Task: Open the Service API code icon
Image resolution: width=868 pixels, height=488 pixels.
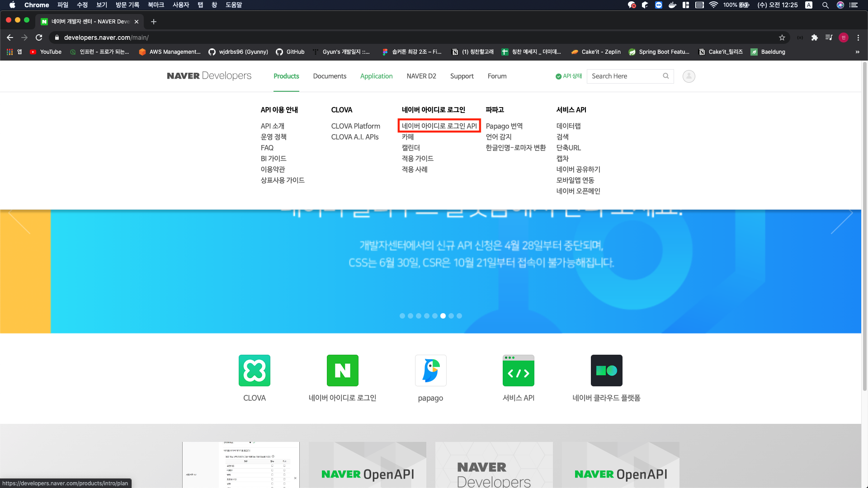Action: pos(519,371)
